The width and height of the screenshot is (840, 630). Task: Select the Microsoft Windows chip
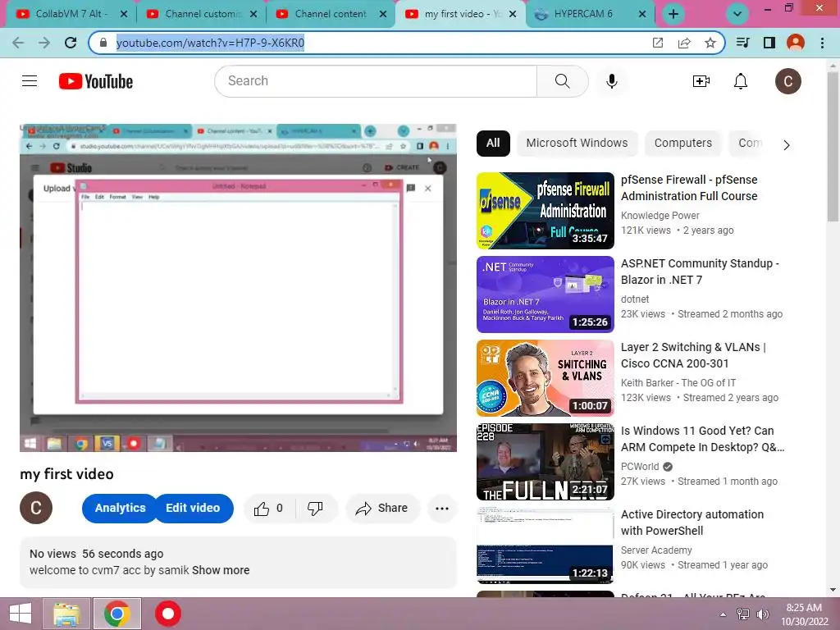click(x=577, y=143)
